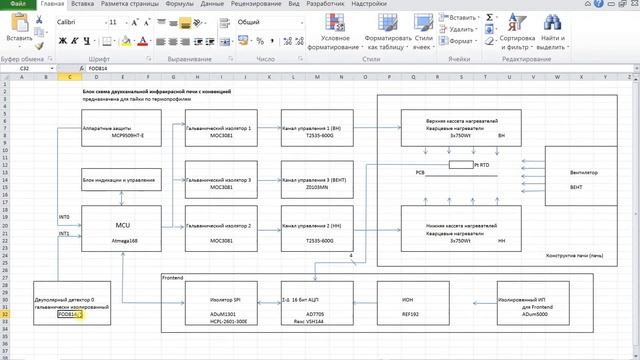
Task: Open Cell Styles (Стили ячеек)
Action: point(424,31)
